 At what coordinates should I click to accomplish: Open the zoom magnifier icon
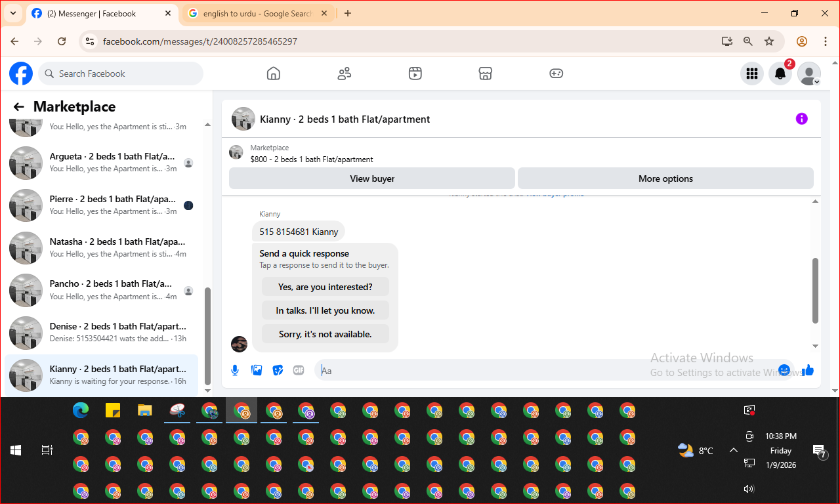coord(748,41)
